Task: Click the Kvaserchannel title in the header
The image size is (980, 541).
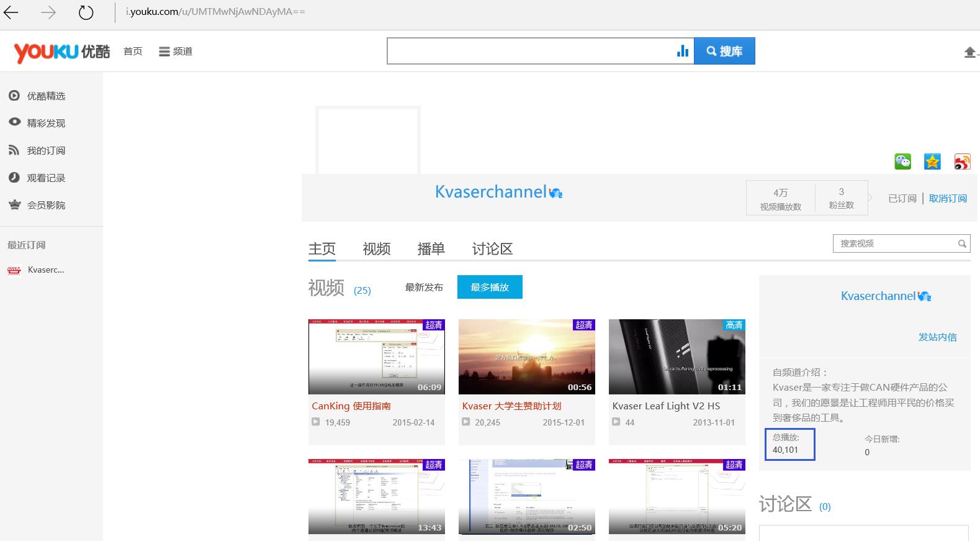Action: click(x=490, y=192)
